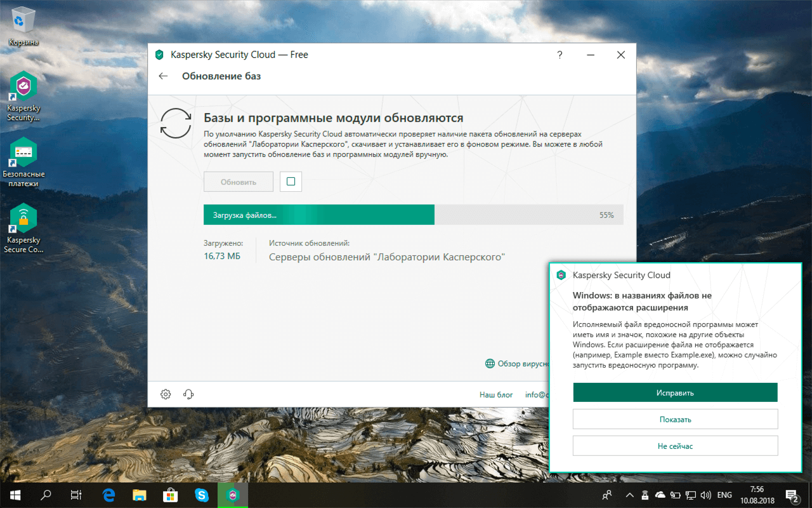The height and width of the screenshot is (508, 812).
Task: Open Kaspersky Security Cloud from the desktop
Action: point(23,86)
